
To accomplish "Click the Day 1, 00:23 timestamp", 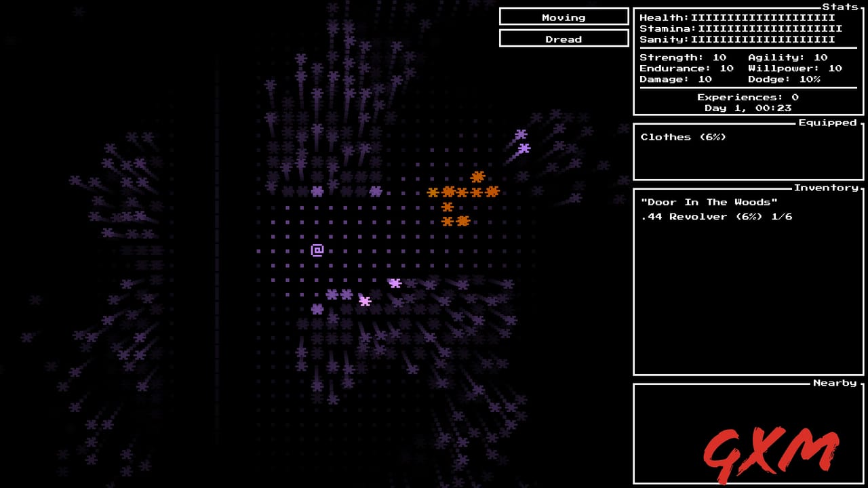I will pyautogui.click(x=747, y=108).
